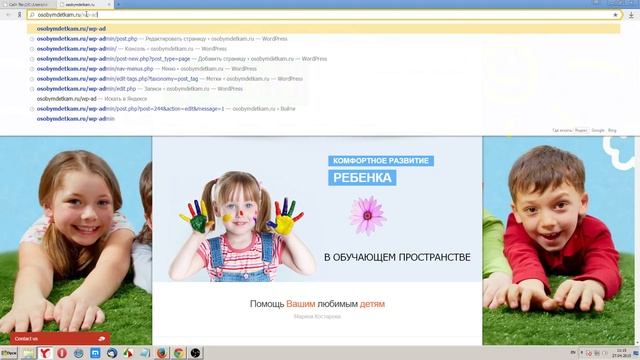
Task: Open the light blue document taskbar icon
Action: point(145,353)
